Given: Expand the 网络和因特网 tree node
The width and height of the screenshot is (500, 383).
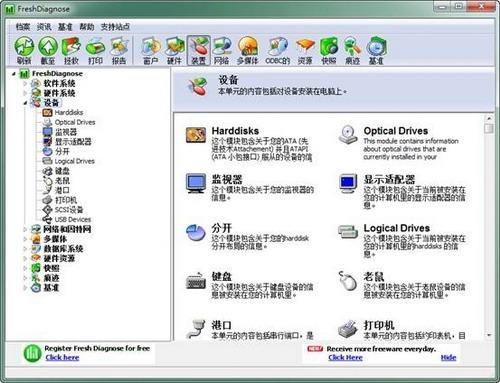Looking at the screenshot, I should click(x=25, y=229).
